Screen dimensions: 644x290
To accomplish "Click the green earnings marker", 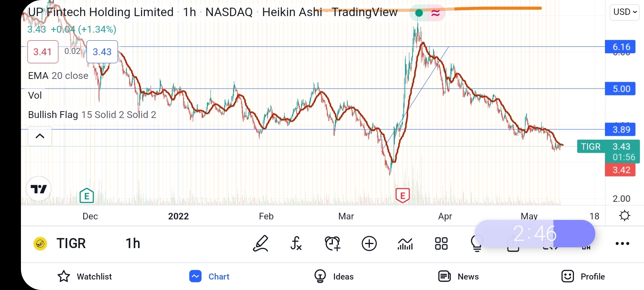I will coord(87,196).
